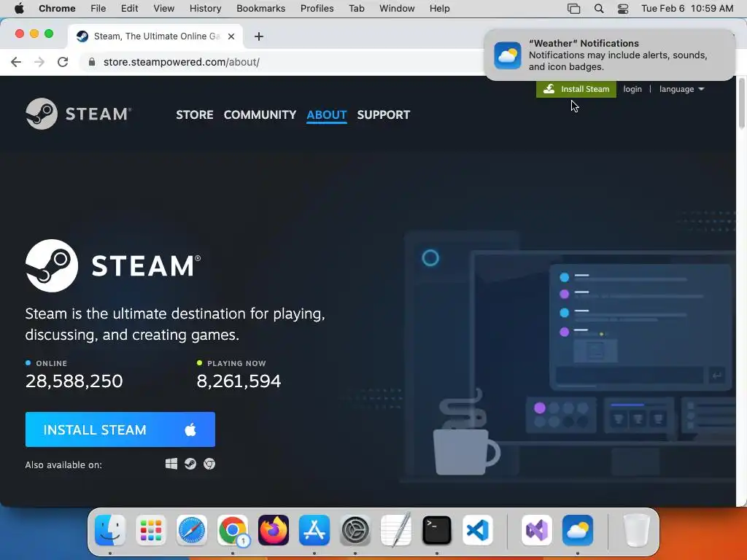The width and height of the screenshot is (747, 560).
Task: Click the site lock icon in address bar
Action: tap(92, 62)
